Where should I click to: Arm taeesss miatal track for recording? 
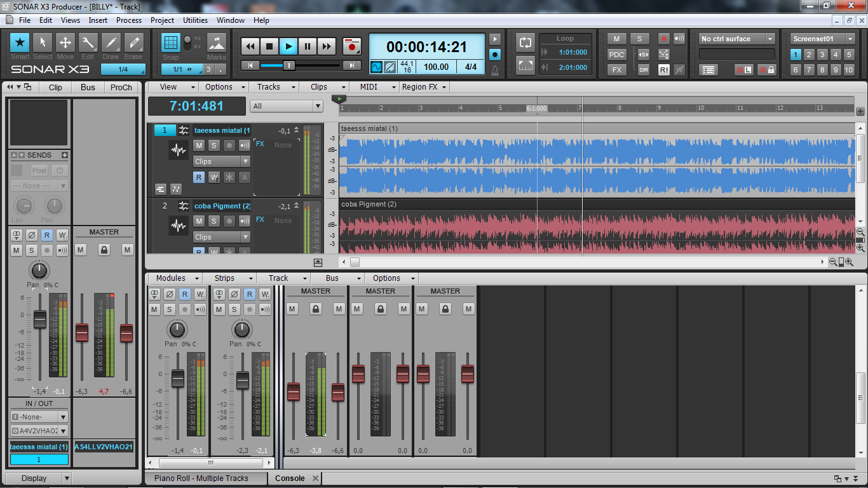(229, 146)
